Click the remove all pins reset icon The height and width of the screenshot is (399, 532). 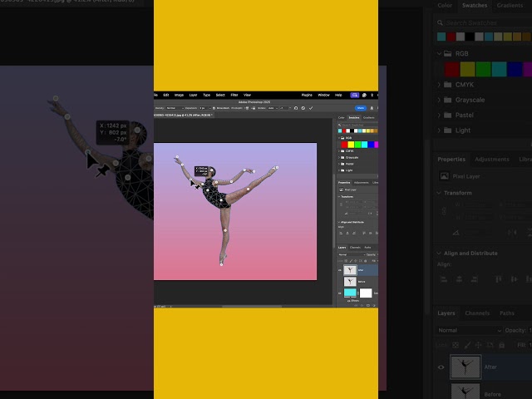[x=296, y=108]
